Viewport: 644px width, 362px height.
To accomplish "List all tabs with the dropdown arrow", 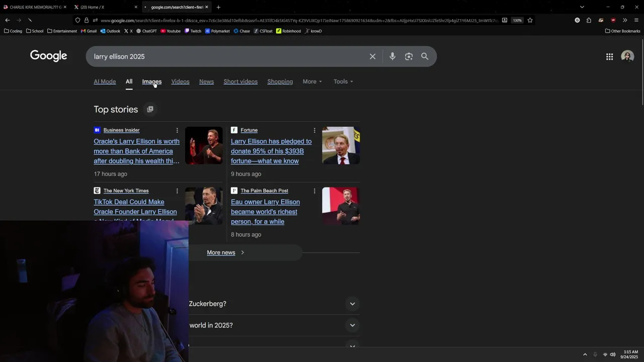I will [582, 7].
